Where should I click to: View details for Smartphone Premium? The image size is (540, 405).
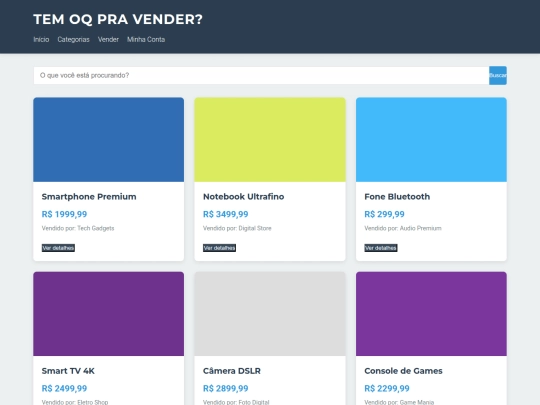(58, 248)
